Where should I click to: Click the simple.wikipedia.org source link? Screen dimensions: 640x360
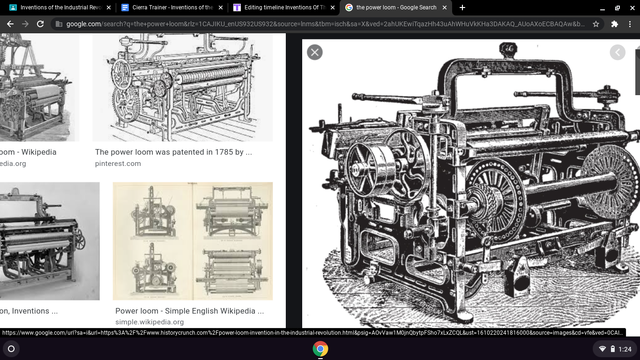coord(149,322)
